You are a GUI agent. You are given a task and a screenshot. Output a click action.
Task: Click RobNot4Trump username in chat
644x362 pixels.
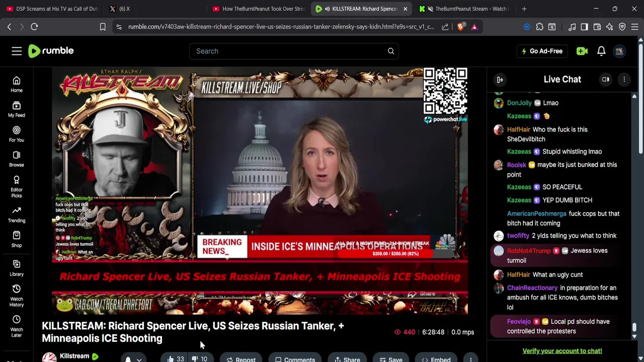coord(529,250)
